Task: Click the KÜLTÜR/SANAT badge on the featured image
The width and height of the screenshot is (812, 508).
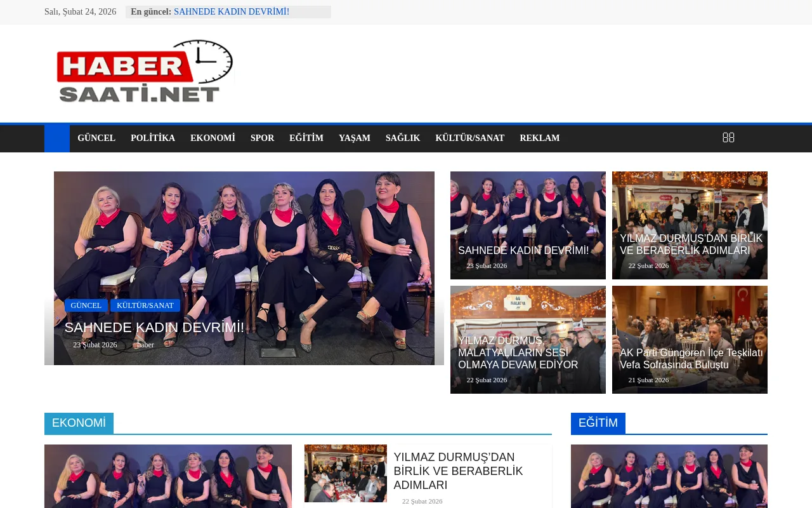Action: tap(145, 305)
